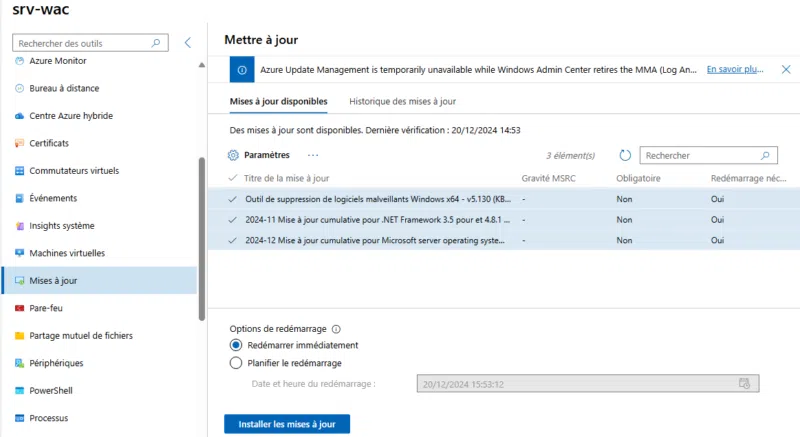Sort by Redémarrage nécessaire column header

[x=748, y=178]
